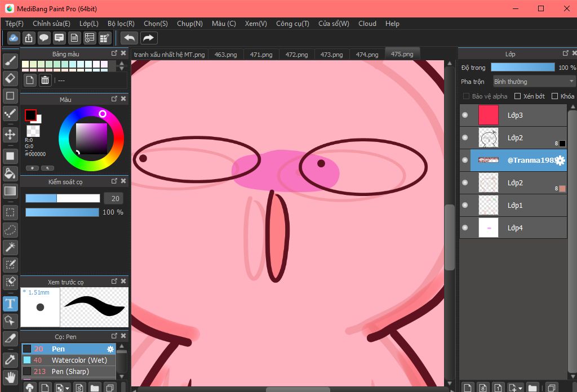
Task: Adjust the brush size slider
Action: click(63, 199)
